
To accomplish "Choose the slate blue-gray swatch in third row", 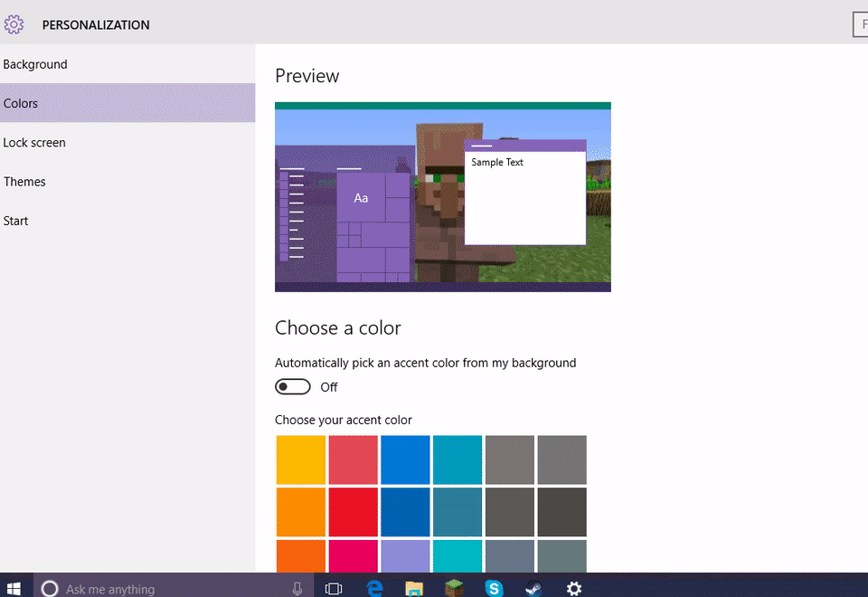I will (x=510, y=556).
